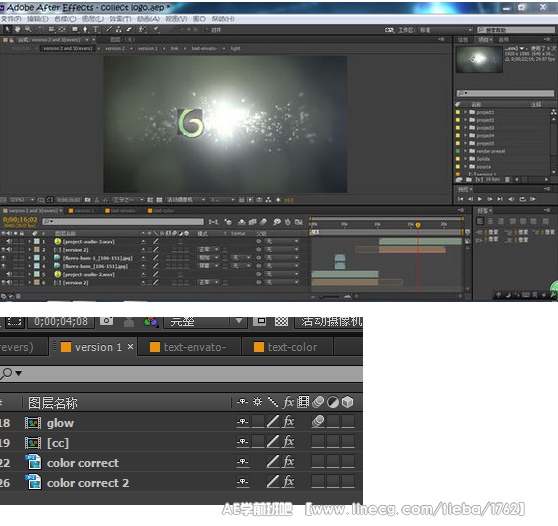Click the Play button in Preview panel

point(480,199)
